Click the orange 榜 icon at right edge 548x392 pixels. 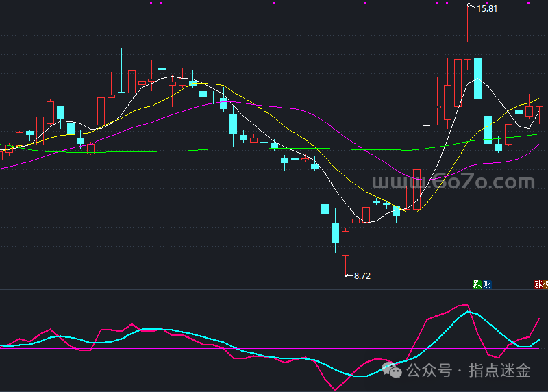pos(546,284)
